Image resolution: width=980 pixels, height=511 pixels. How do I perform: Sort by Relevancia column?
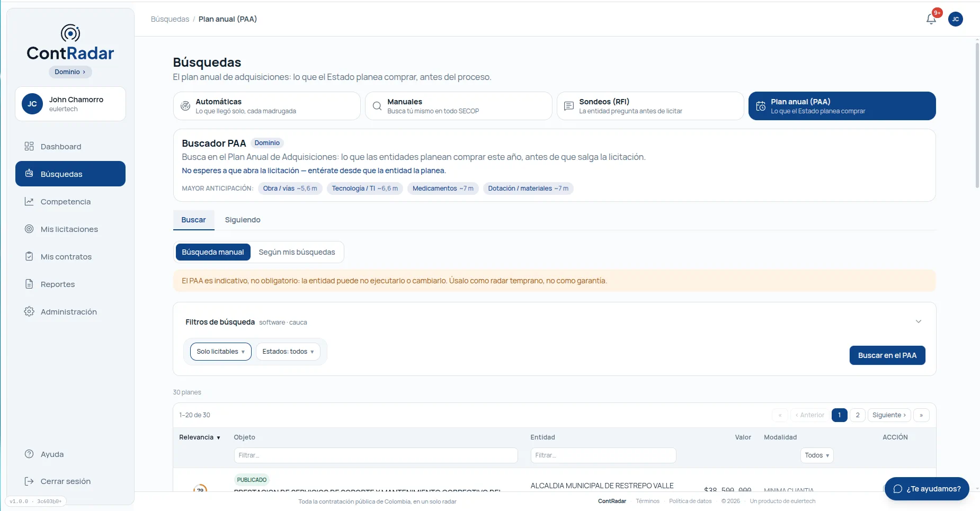pyautogui.click(x=199, y=437)
